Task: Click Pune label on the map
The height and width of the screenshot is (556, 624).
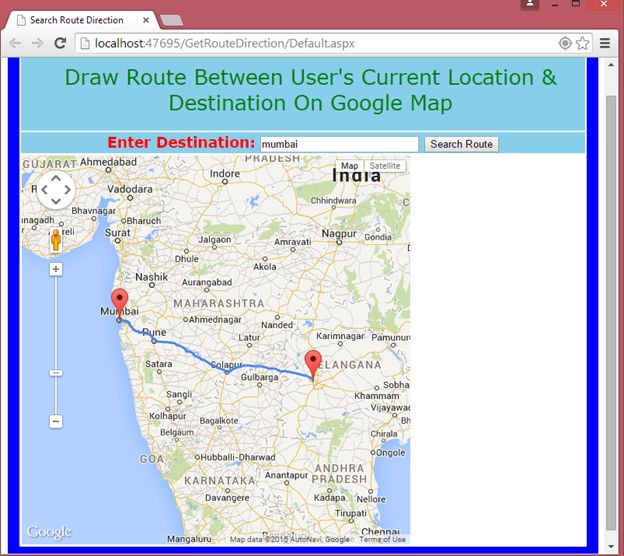Action: [154, 332]
